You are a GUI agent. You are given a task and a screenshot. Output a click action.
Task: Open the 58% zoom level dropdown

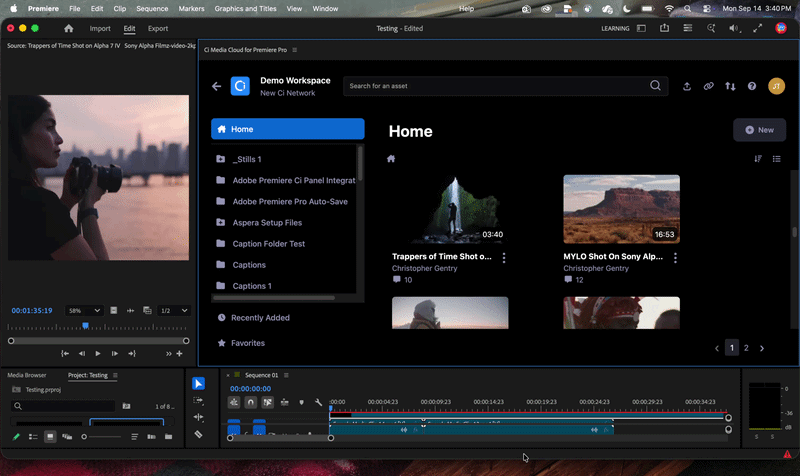[x=84, y=310]
